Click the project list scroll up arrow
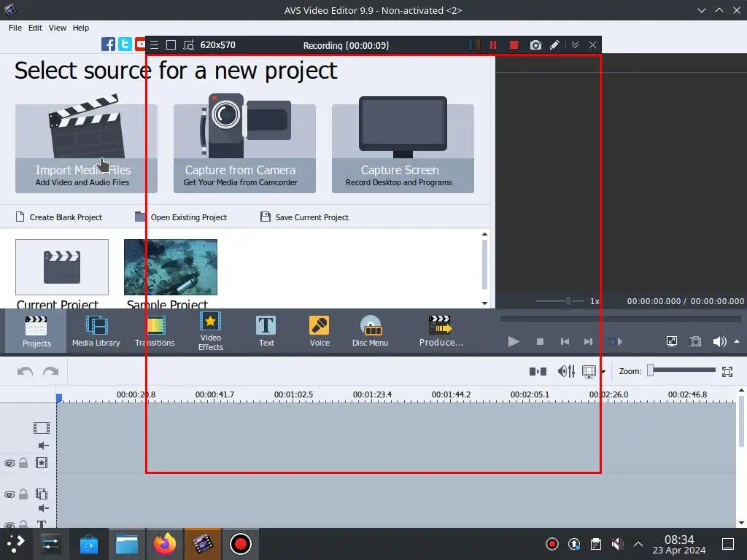747x560 pixels. click(484, 234)
